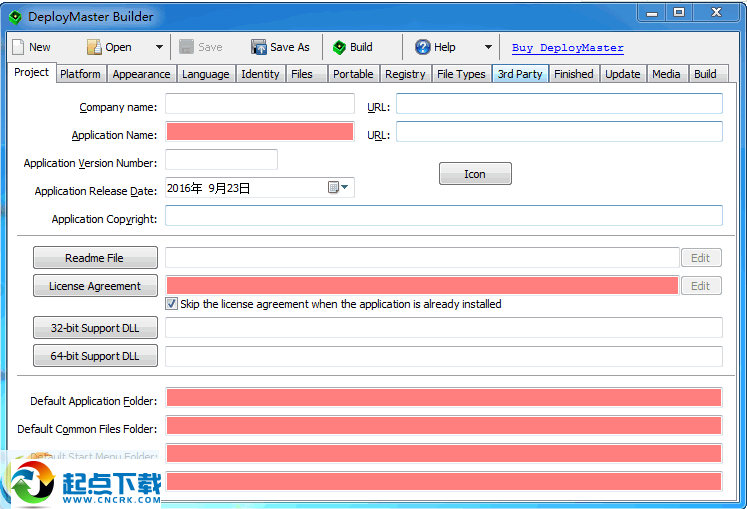Image resolution: width=747 pixels, height=509 pixels.
Task: Open the release date calendar dropdown
Action: (338, 187)
